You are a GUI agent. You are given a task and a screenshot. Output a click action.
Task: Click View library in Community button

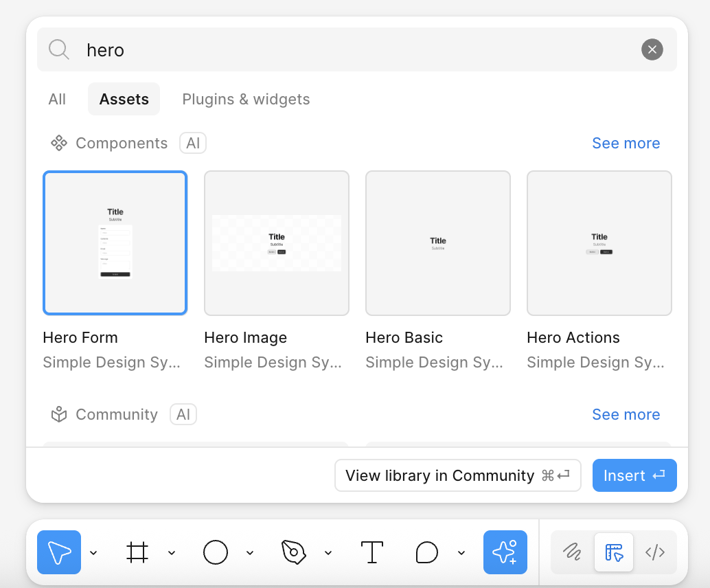[457, 475]
